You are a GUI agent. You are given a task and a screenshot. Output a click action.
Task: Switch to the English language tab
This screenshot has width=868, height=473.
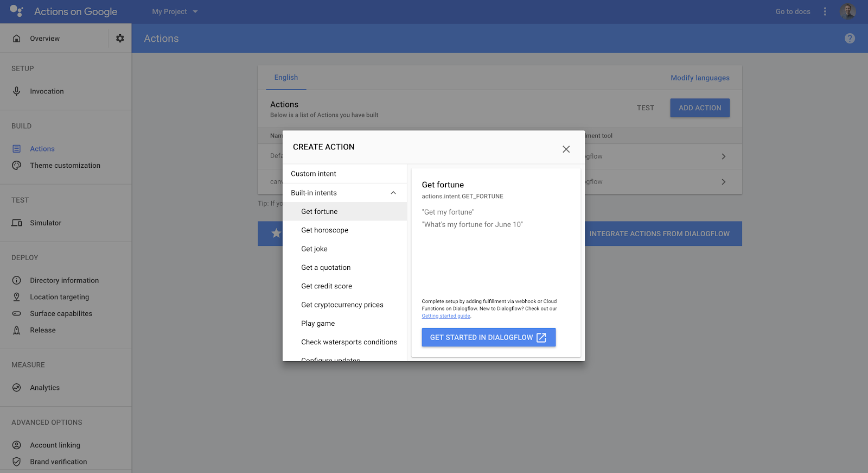click(286, 78)
